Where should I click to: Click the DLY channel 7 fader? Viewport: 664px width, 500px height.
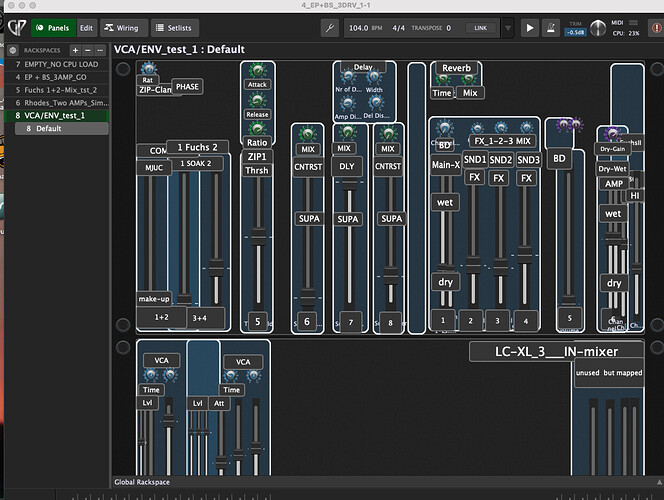coord(349,184)
